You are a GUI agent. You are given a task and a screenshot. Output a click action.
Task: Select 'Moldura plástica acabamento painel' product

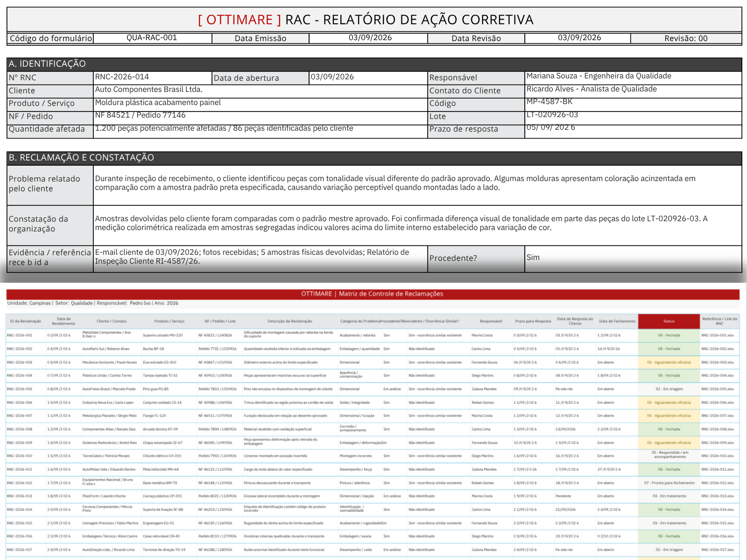[158, 103]
